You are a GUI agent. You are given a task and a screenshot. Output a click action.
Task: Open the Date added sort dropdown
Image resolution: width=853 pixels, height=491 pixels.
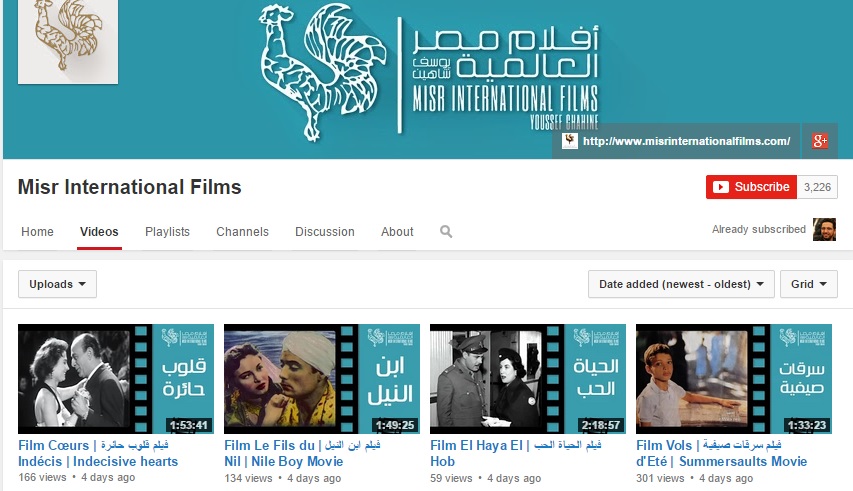point(681,284)
